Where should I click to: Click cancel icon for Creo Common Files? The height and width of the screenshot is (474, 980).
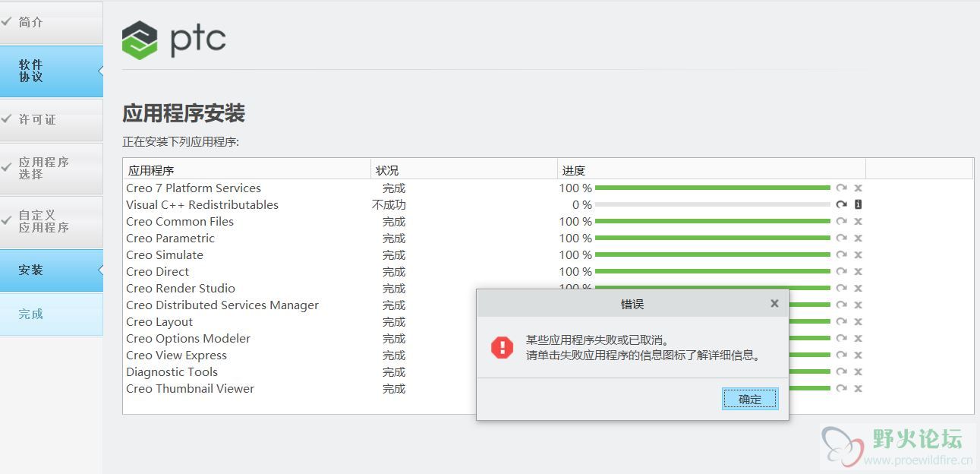click(858, 221)
